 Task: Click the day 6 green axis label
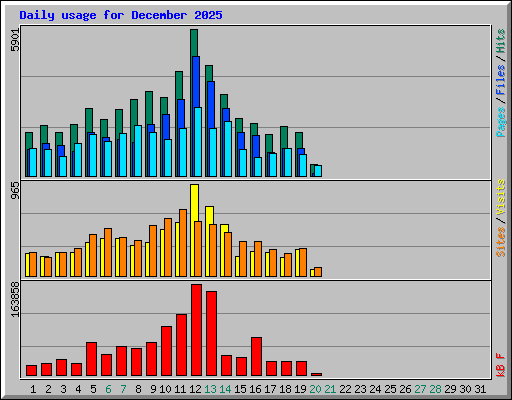tap(108, 389)
